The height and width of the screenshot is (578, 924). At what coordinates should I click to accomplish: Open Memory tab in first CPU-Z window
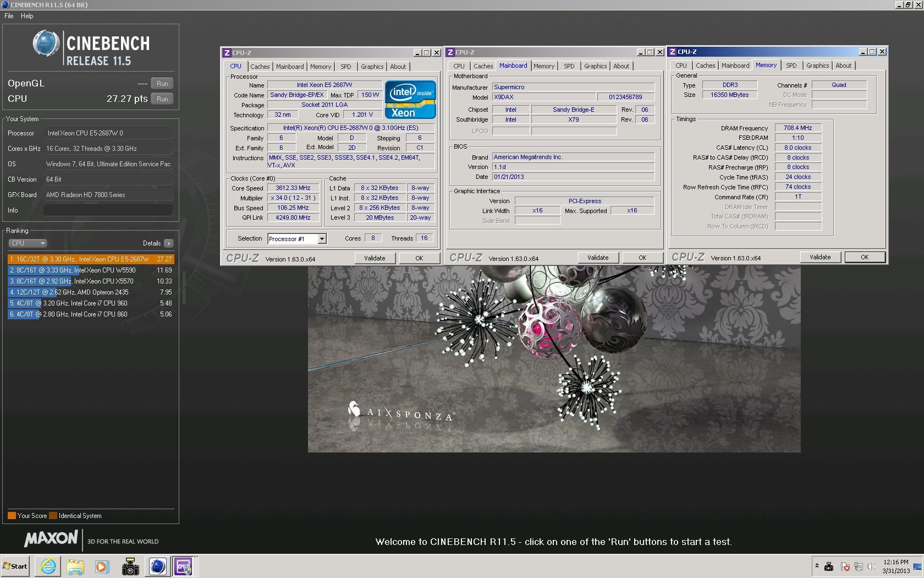[x=321, y=67]
